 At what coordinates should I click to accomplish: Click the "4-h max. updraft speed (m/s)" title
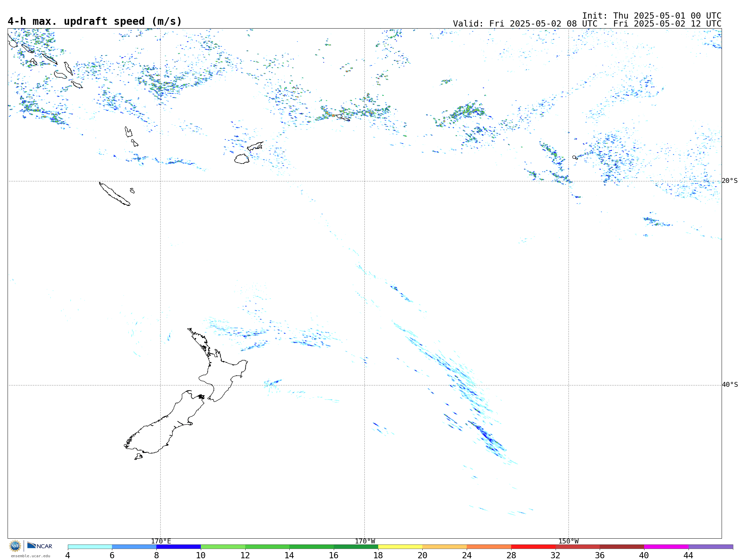coord(95,21)
